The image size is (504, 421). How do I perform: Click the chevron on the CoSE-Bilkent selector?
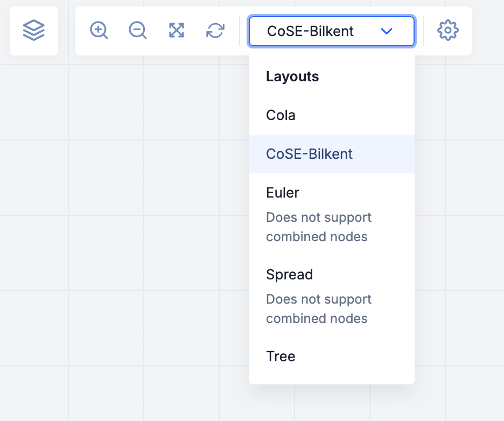point(387,31)
